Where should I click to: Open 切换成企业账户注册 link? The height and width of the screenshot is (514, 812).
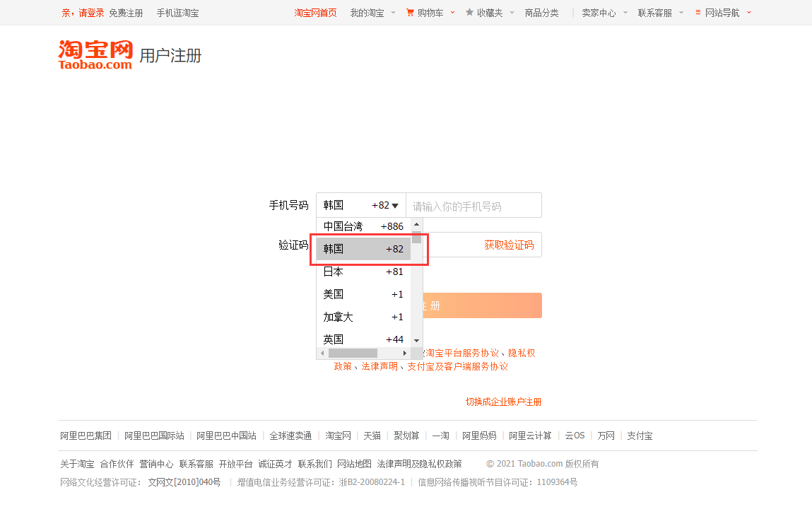coord(503,402)
